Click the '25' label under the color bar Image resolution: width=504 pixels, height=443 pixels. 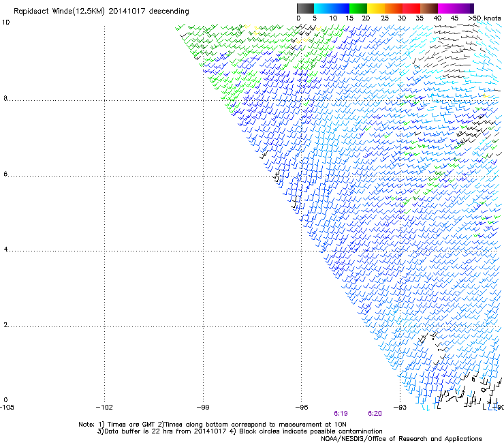click(x=385, y=18)
